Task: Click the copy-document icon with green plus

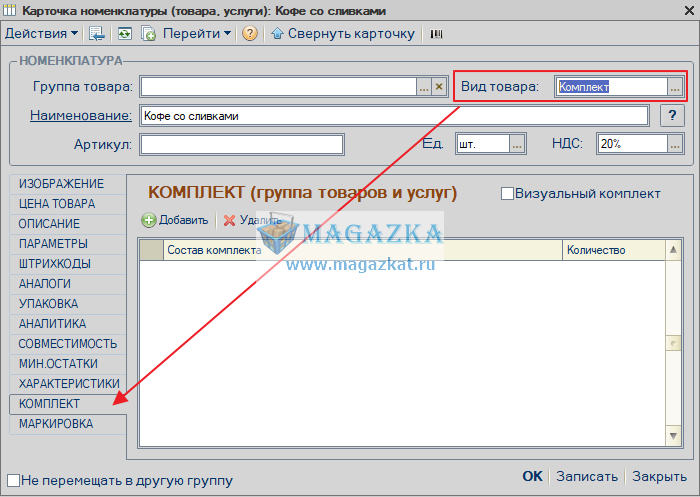Action: 148,33
